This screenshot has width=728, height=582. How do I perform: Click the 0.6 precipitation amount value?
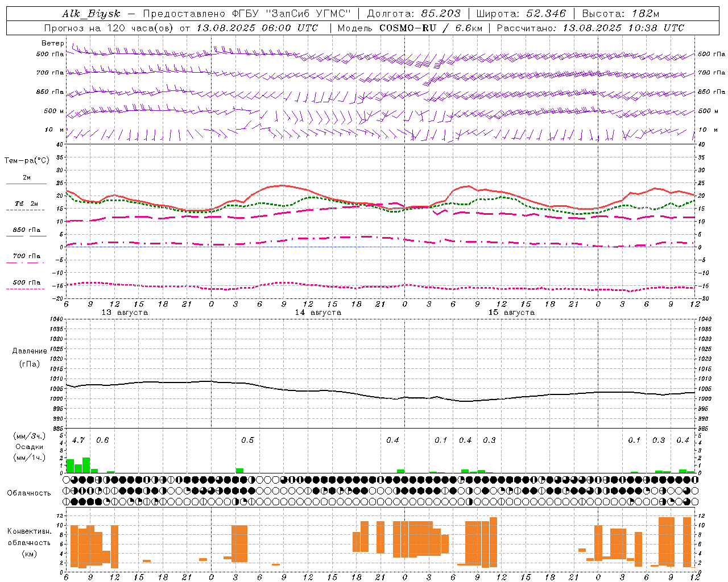pos(102,440)
